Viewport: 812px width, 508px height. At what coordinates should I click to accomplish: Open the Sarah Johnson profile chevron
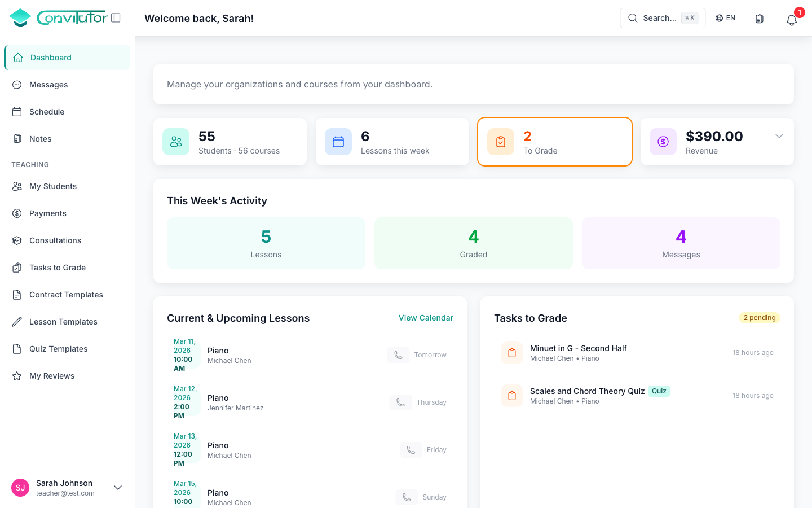[117, 487]
